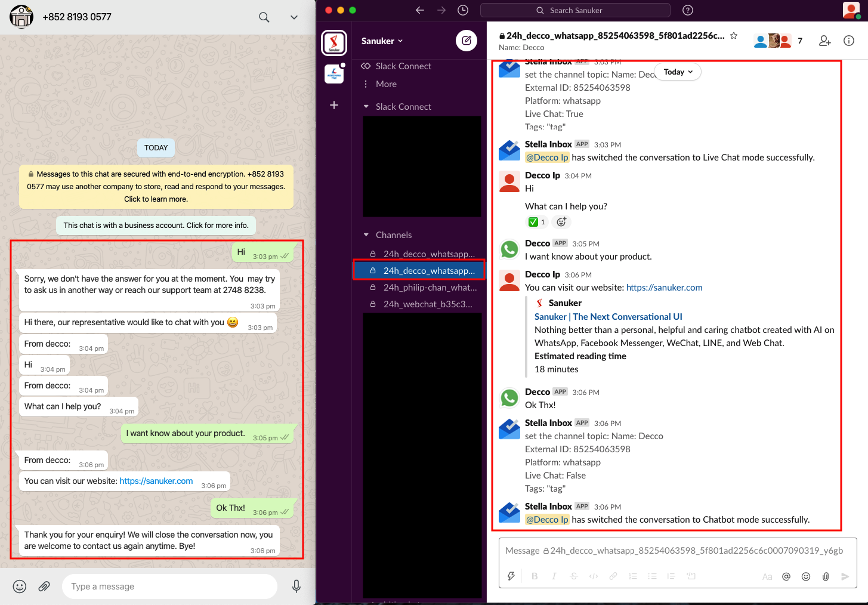Open Slack emoji picker
This screenshot has height=605, width=868.
click(x=806, y=576)
